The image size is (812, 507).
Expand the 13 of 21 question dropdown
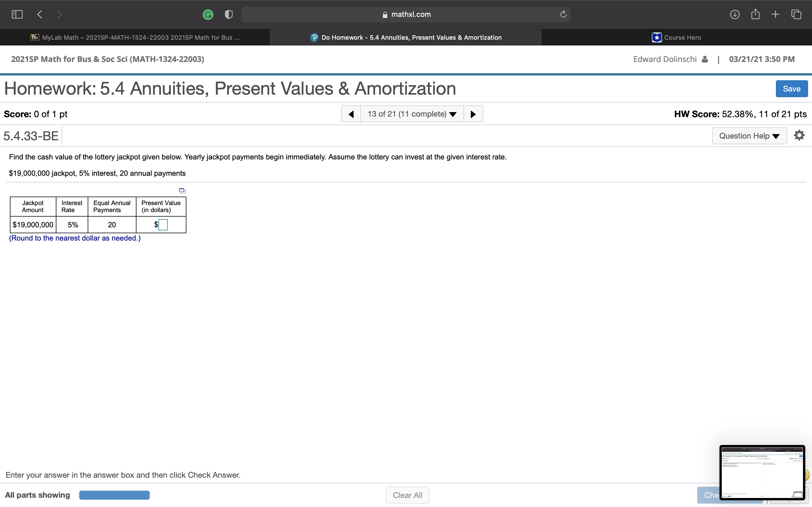[x=412, y=114]
